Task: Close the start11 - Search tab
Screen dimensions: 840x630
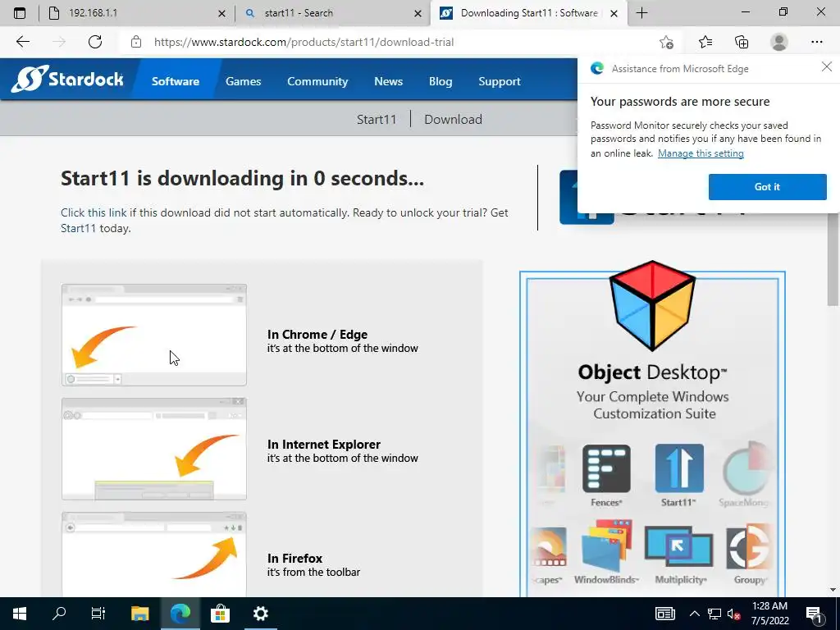Action: pyautogui.click(x=418, y=13)
